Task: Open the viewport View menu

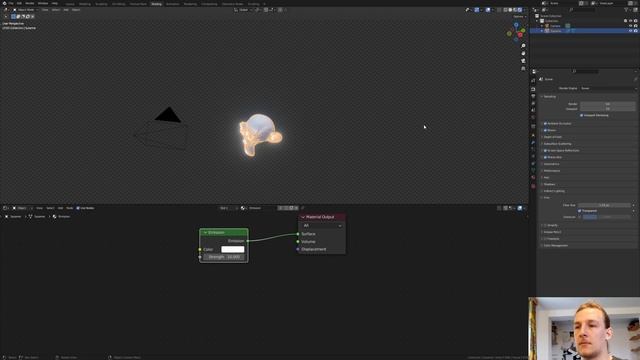Action: coord(44,10)
